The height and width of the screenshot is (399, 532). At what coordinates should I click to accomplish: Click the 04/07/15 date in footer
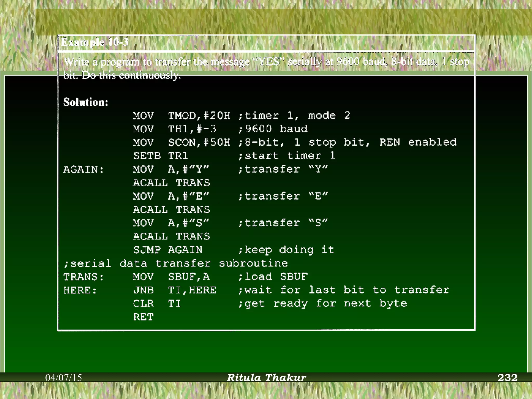pyautogui.click(x=64, y=378)
